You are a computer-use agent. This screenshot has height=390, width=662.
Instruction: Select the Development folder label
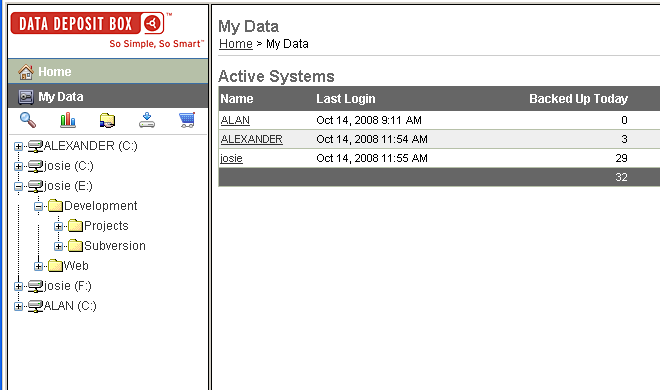100,206
